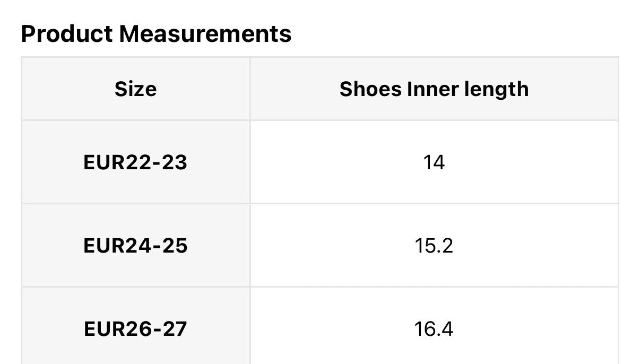Select the EUR22-23 size cell
The height and width of the screenshot is (364, 640).
(x=135, y=162)
